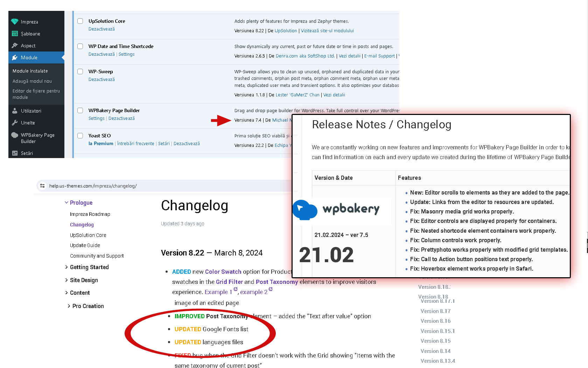Jump to Version 8.14 in version list
This screenshot has height=368, width=588.
435,351
